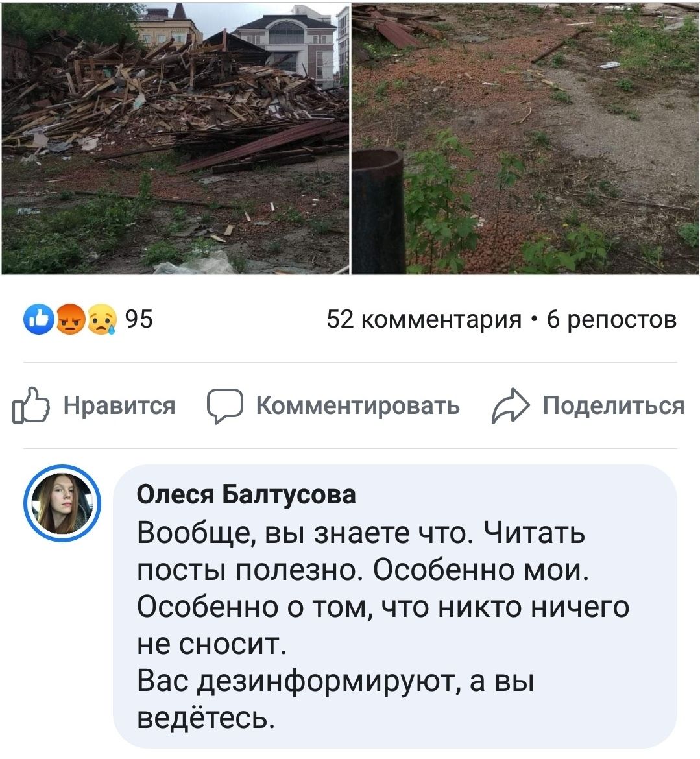Click the blue like reaction icon
The width and height of the screenshot is (700, 759).
coord(38,319)
